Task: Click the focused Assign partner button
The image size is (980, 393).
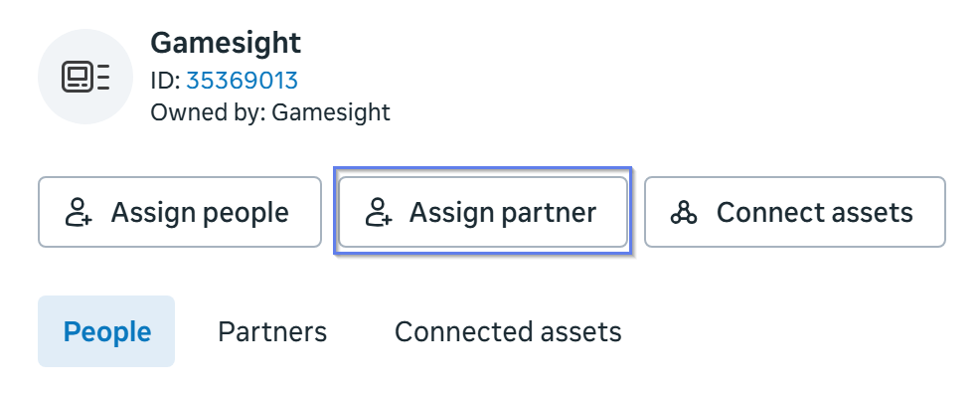Action: point(482,212)
